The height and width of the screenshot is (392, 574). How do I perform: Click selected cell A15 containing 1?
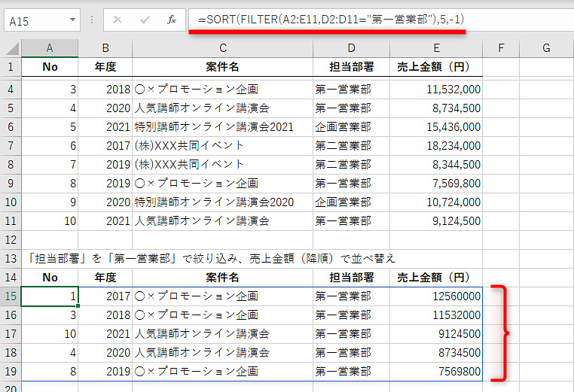pos(50,296)
